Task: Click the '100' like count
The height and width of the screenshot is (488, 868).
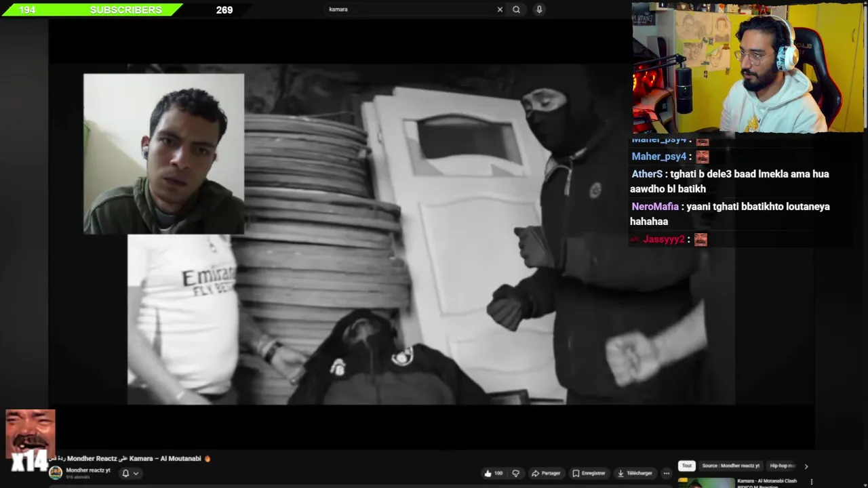Action: click(498, 473)
